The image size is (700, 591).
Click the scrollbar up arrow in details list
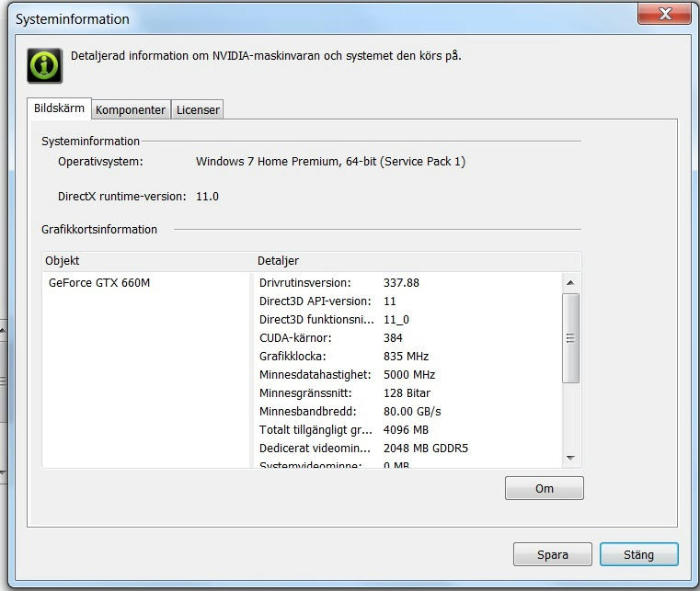click(x=570, y=283)
